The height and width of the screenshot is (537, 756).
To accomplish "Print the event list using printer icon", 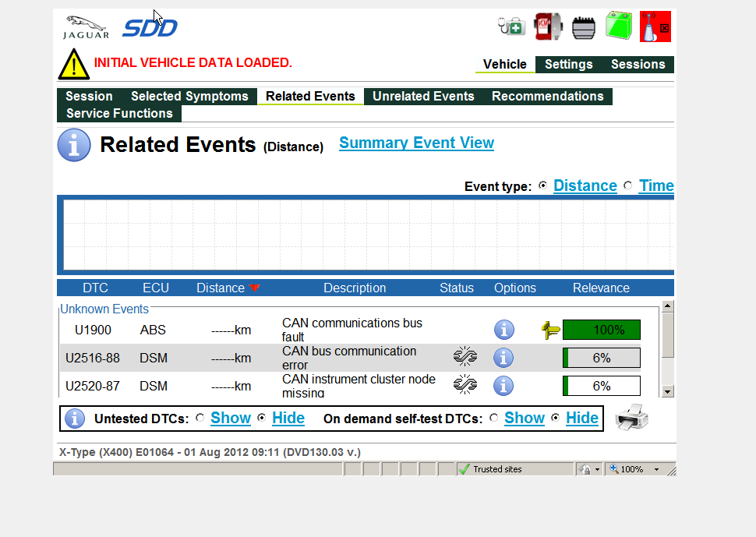I will coord(631,419).
